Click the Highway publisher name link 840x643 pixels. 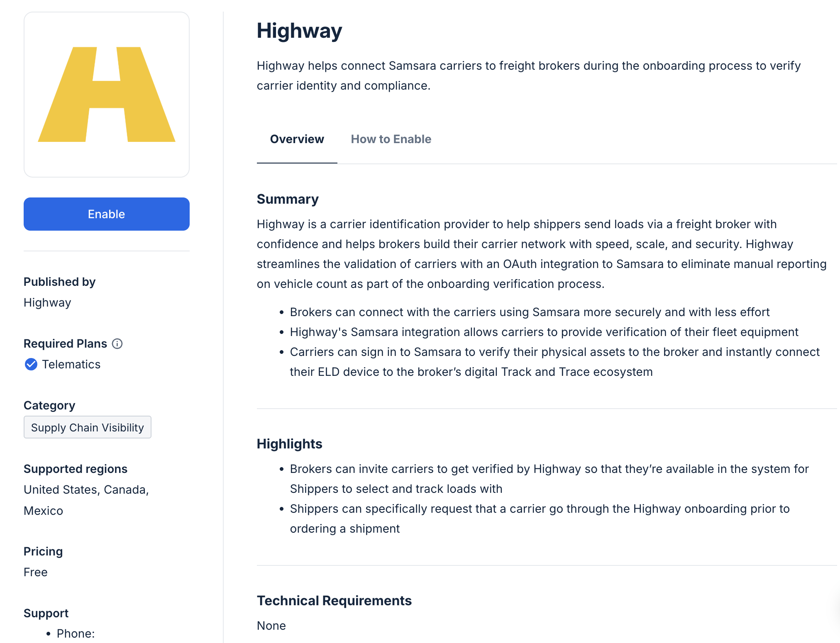[46, 302]
